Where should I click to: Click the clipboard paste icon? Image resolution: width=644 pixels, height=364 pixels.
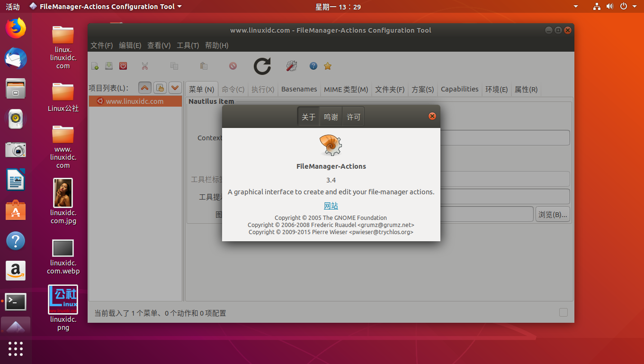click(204, 66)
